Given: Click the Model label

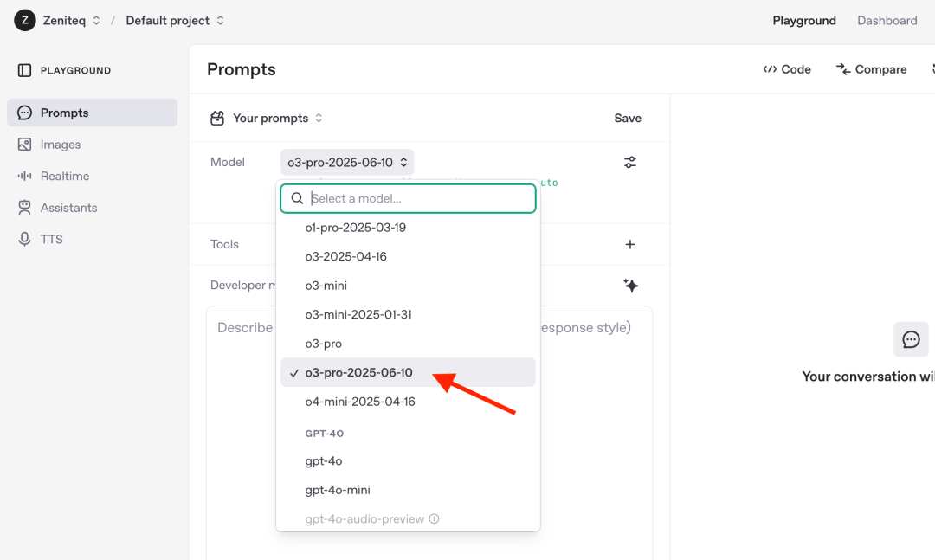Looking at the screenshot, I should [x=227, y=162].
